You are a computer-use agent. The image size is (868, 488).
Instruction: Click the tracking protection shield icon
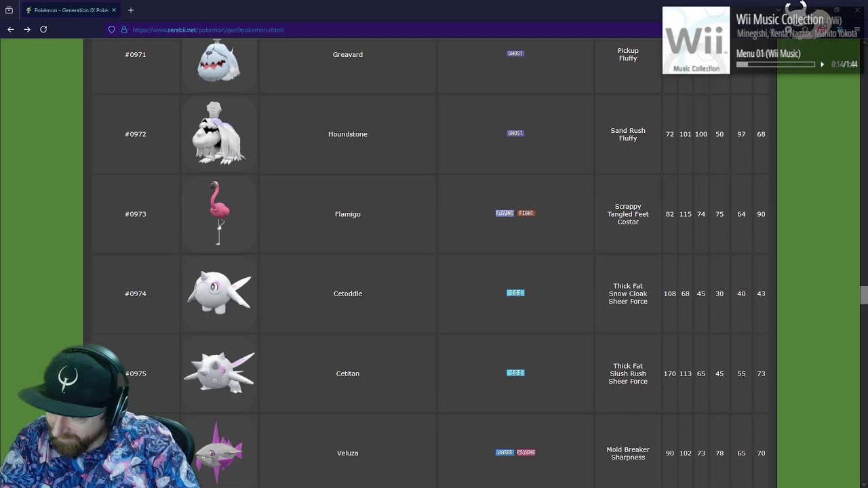pos(112,30)
